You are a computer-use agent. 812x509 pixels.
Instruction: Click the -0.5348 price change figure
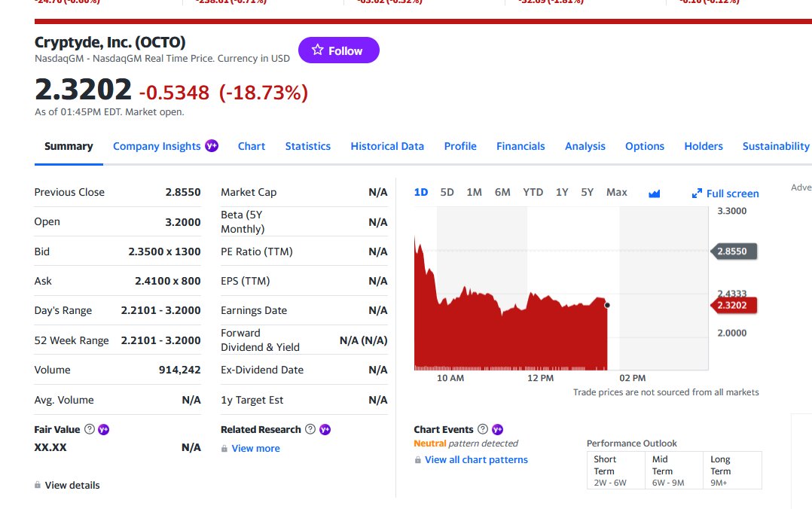pyautogui.click(x=175, y=93)
